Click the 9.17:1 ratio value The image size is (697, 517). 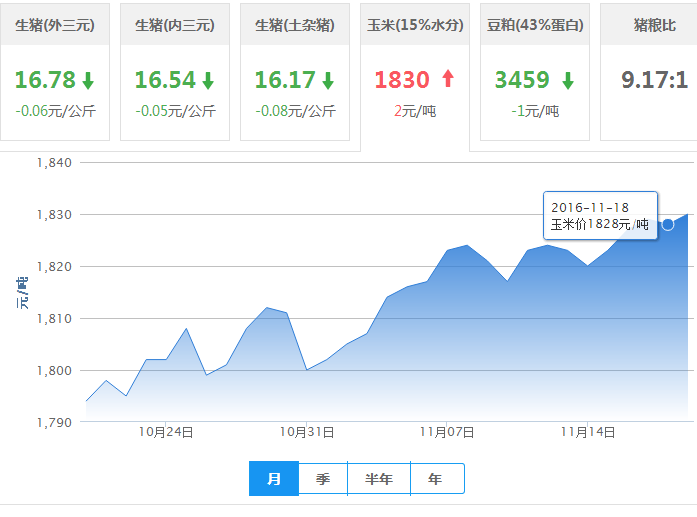coord(654,80)
